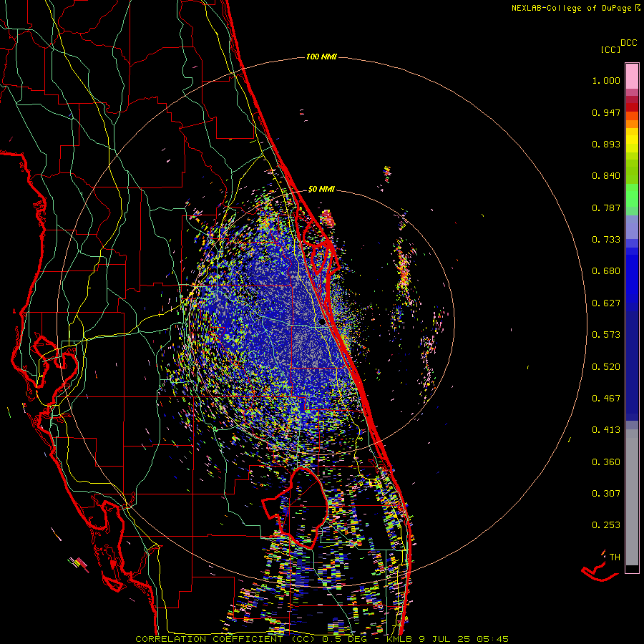
Task: Click the 0.893 legend value
Action: [x=606, y=144]
